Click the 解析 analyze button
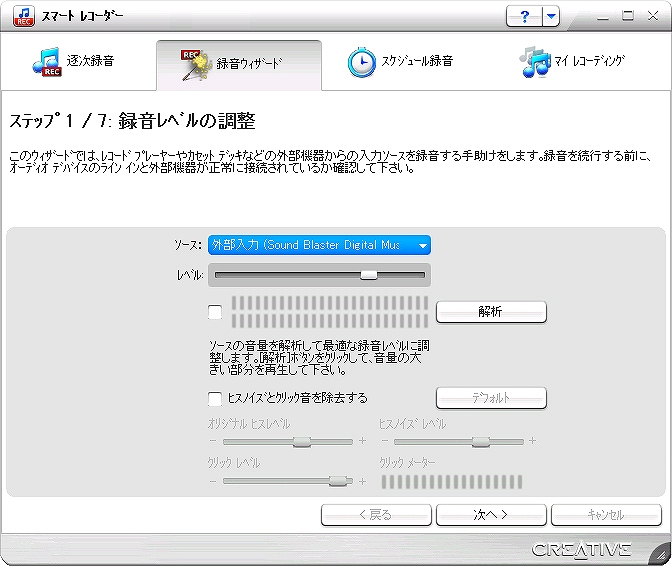 491,311
